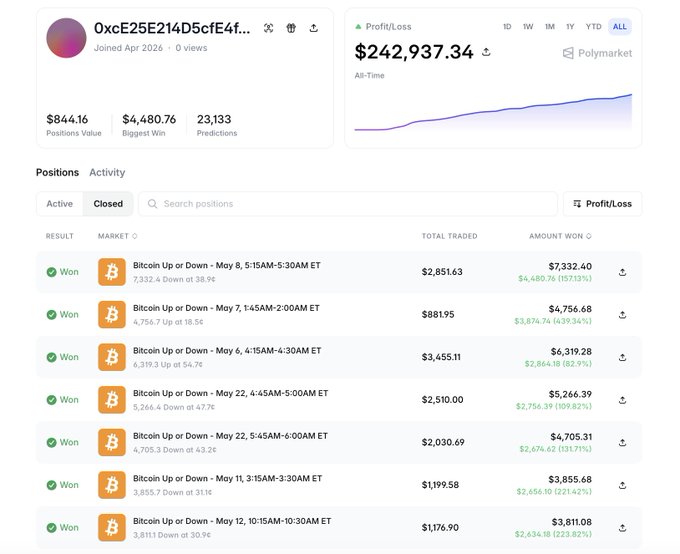
Task: Open Bitcoin Up or Down May 22, 5:45AM-6:00AM market
Action: click(230, 436)
